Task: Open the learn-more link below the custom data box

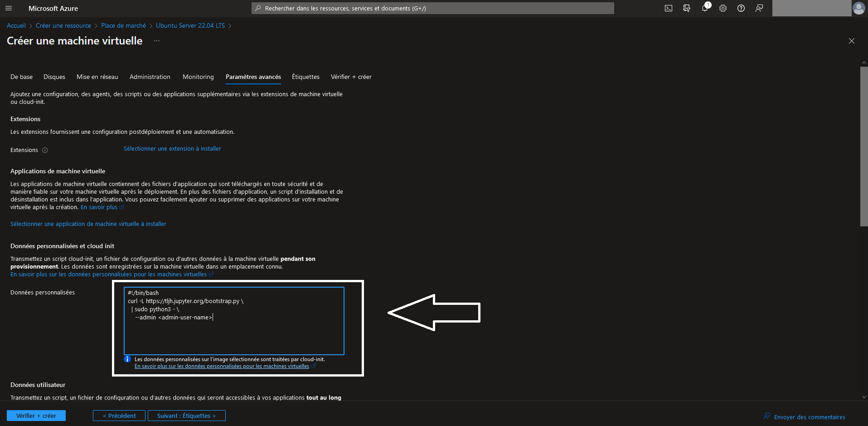Action: click(222, 366)
